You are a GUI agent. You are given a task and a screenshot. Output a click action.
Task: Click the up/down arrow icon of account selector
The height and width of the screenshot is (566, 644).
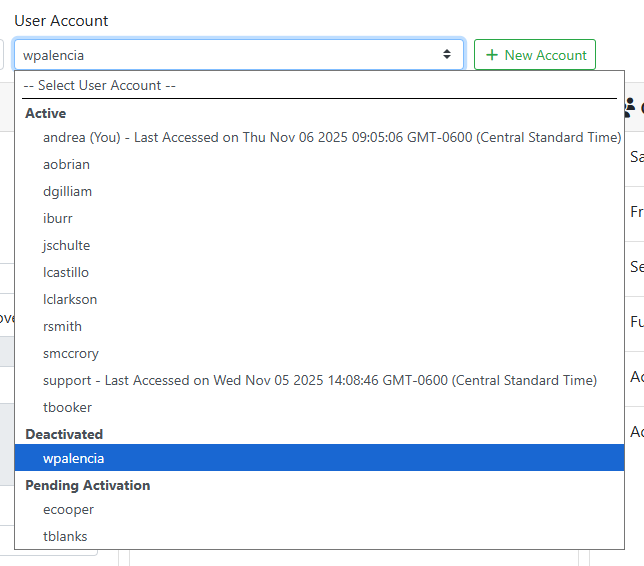point(447,54)
